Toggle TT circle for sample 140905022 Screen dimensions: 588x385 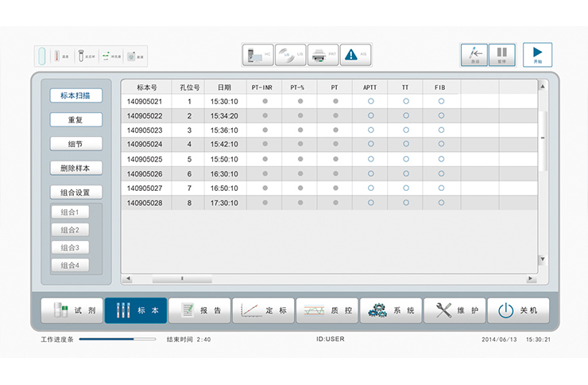pos(406,115)
